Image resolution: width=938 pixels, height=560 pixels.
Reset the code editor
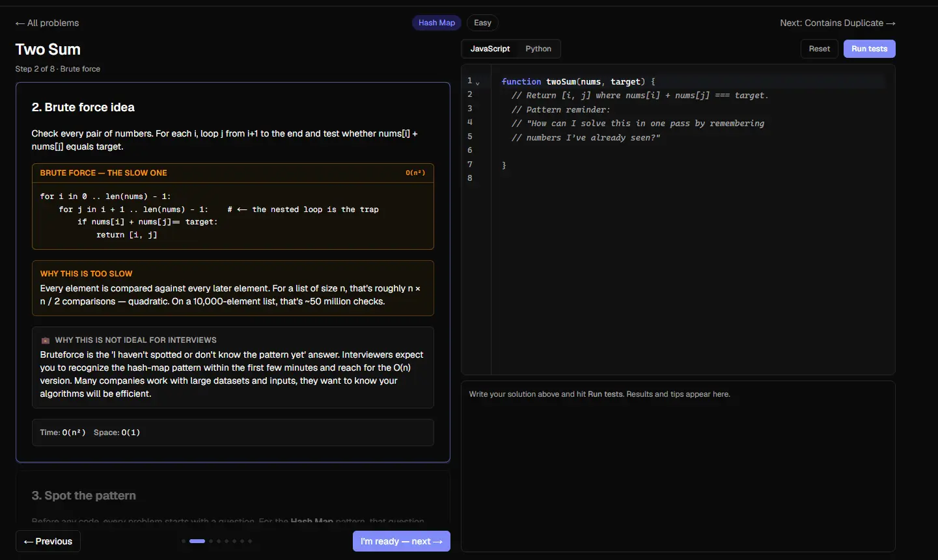click(x=820, y=49)
